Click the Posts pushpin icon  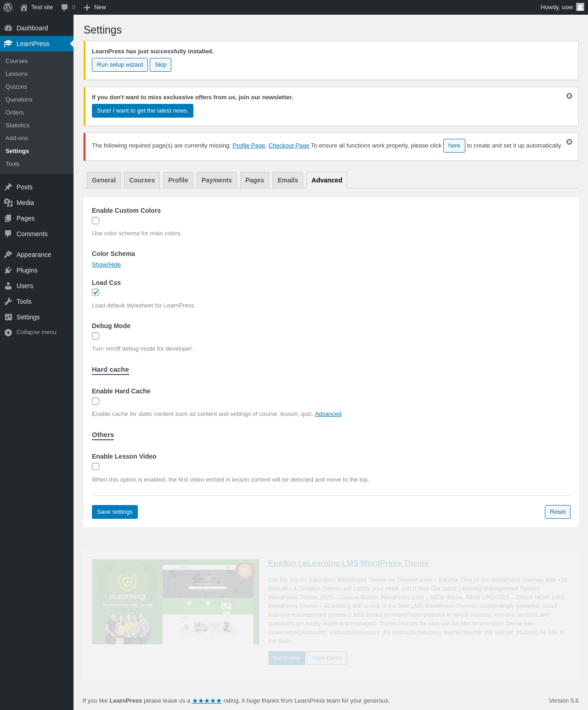(x=8, y=187)
